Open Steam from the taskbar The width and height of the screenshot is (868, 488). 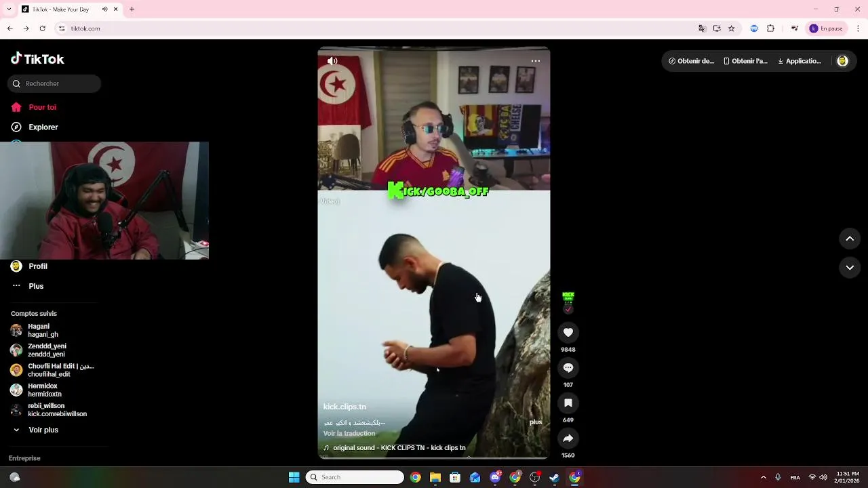coord(554,477)
